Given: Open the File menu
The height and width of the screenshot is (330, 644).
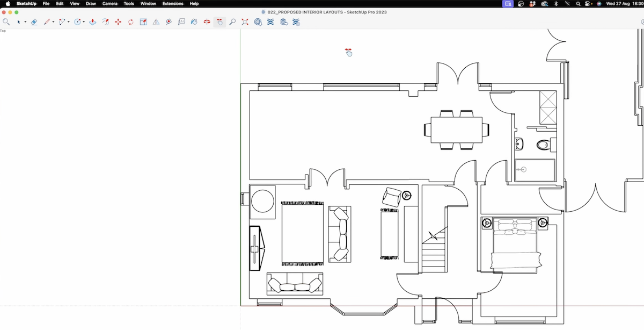Looking at the screenshot, I should click(46, 4).
